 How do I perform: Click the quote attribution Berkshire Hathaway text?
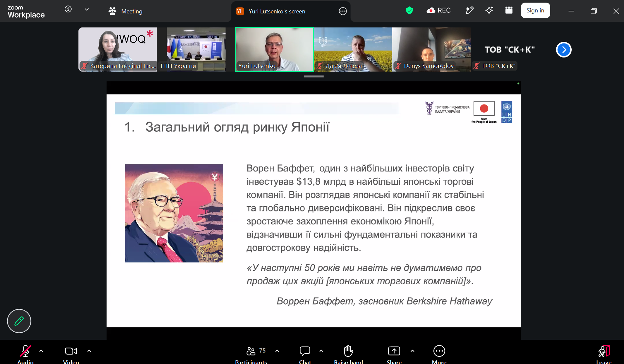click(384, 301)
